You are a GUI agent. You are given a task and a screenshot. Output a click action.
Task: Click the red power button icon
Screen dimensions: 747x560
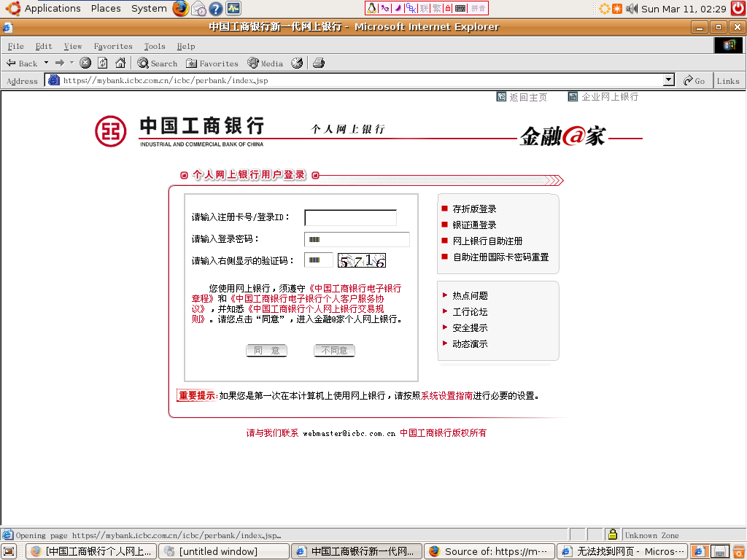(x=738, y=9)
